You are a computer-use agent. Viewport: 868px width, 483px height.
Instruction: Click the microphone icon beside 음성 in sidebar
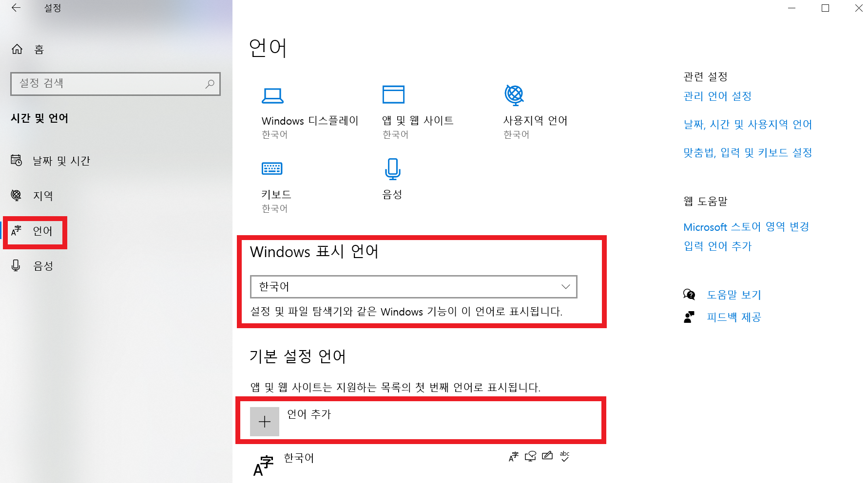coord(16,265)
